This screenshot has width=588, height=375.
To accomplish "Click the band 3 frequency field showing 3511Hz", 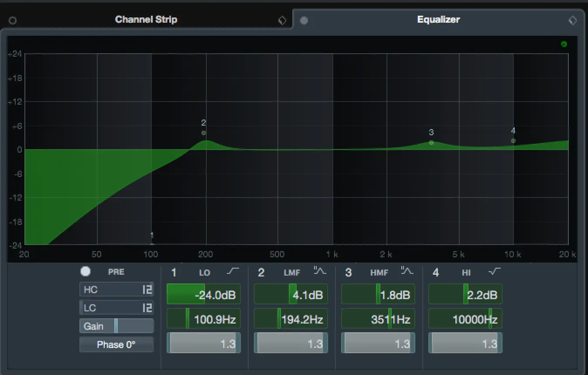I will [378, 320].
